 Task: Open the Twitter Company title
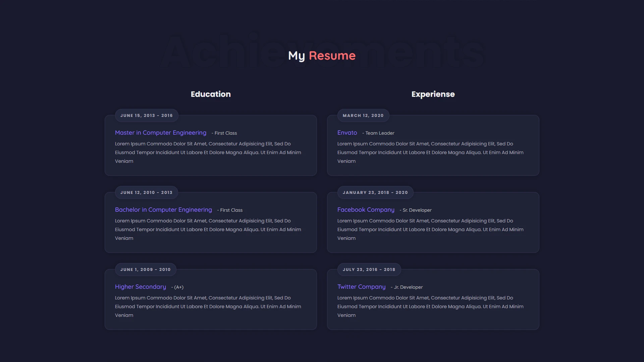pyautogui.click(x=362, y=287)
